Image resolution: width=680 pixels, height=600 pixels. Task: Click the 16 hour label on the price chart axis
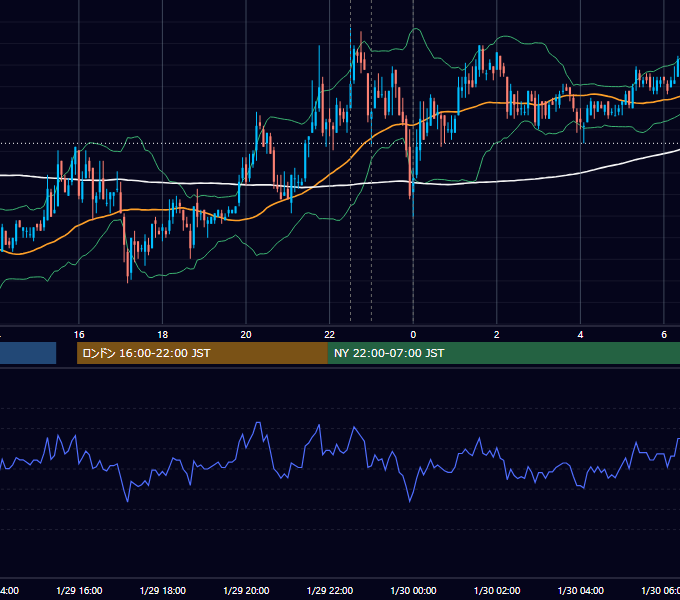[x=79, y=335]
